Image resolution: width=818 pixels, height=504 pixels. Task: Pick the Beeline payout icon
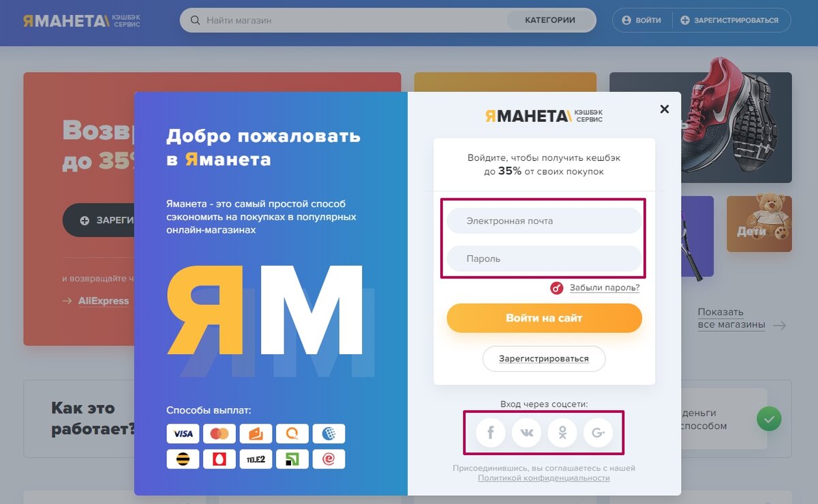coord(183,459)
